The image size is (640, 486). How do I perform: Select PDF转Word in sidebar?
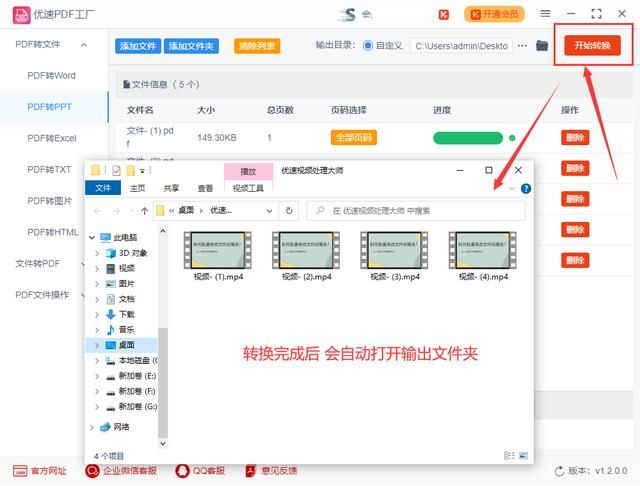(x=51, y=76)
